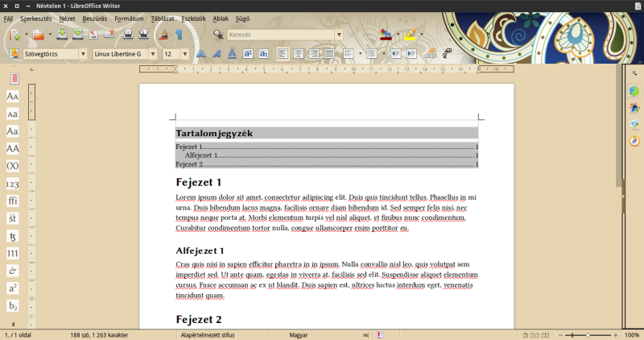Click the 'b₂' subscript sidebar icon
This screenshot has height=340, width=644.
(13, 306)
